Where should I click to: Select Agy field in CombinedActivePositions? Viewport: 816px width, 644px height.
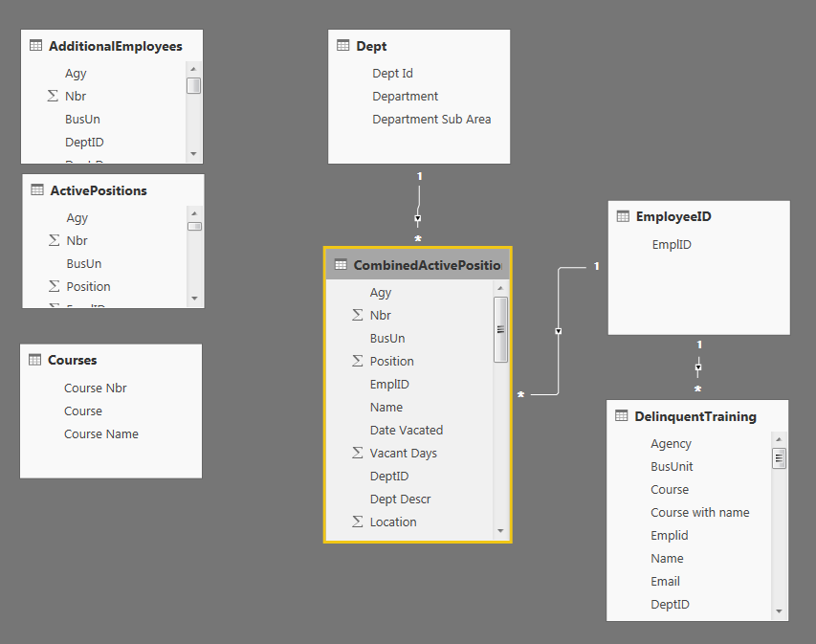381,293
